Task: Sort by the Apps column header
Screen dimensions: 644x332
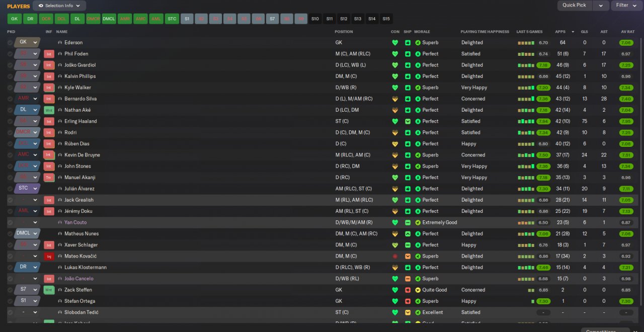Action: [x=560, y=32]
